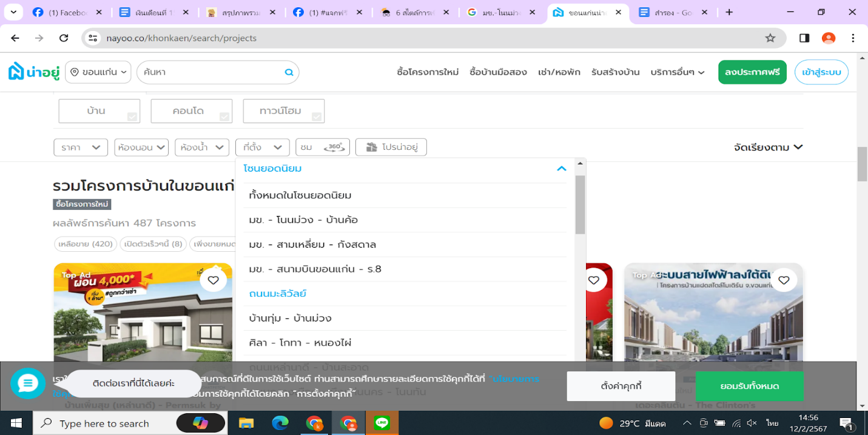Screen dimensions: 868x435
Task: View site information icon in address bar
Action: [93, 38]
